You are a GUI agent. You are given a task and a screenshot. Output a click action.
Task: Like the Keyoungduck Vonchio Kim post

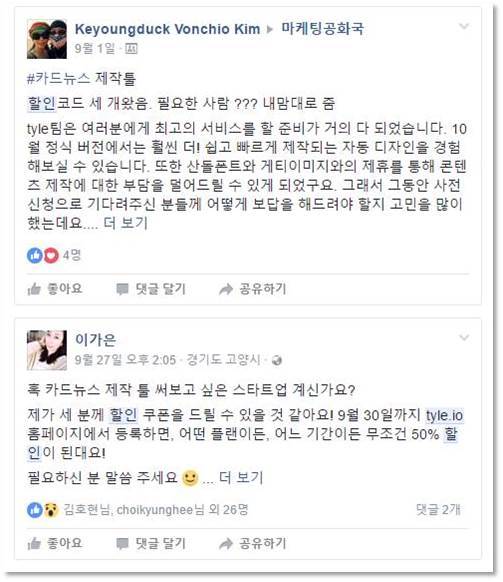tap(55, 288)
